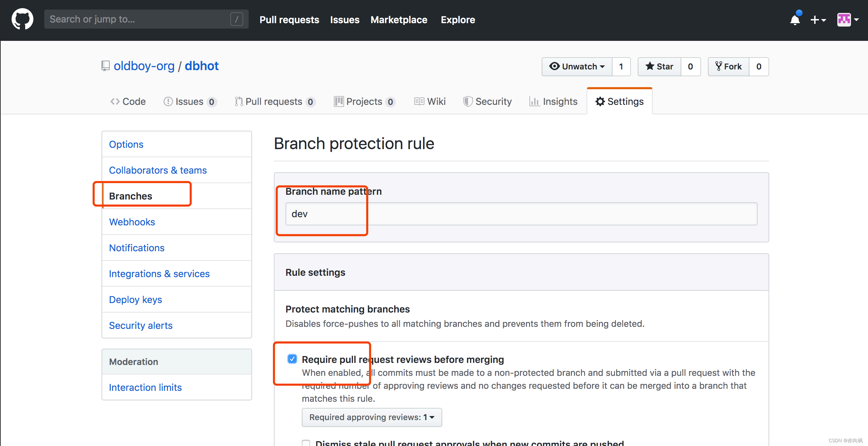Open notifications bell icon
Viewport: 868px width, 446px height.
(795, 19)
